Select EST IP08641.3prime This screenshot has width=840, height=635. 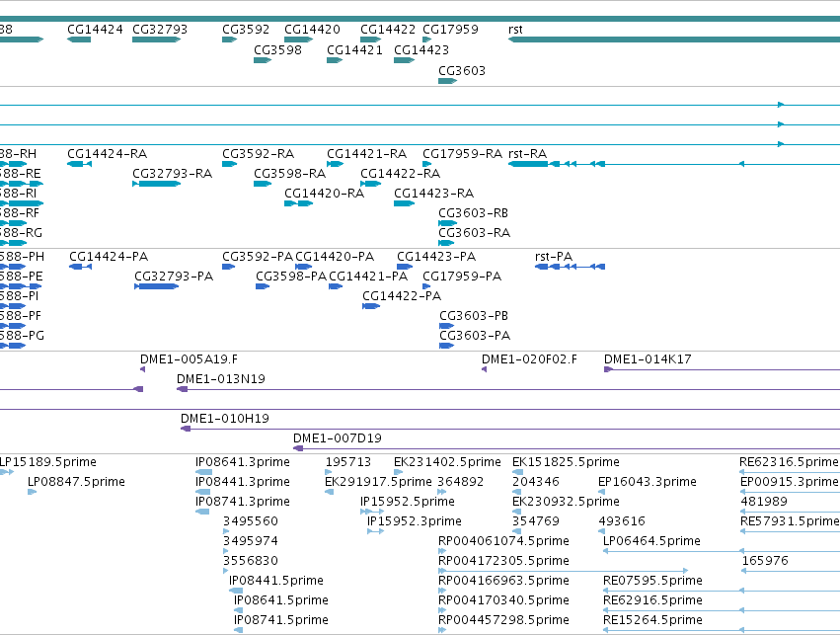243,462
